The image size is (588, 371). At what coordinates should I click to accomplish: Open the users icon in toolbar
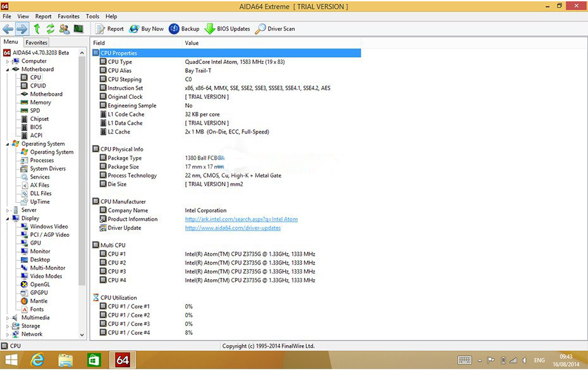pos(64,29)
